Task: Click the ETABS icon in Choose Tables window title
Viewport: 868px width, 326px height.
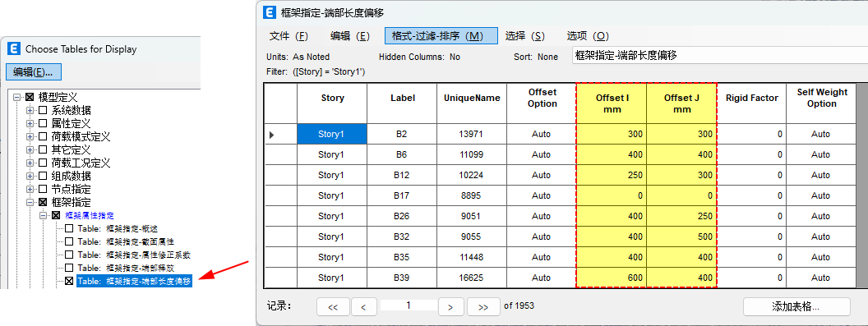Action: coord(15,48)
